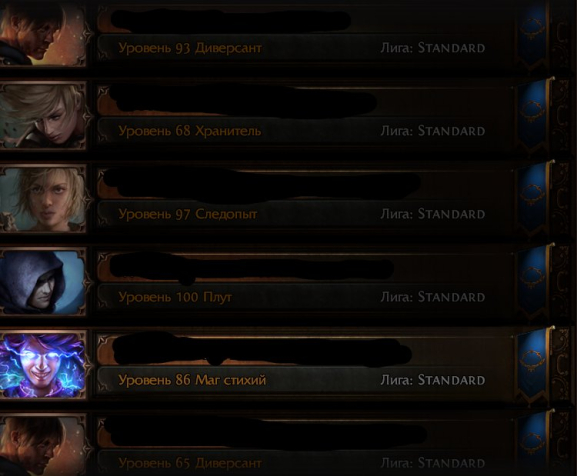Click blue league banner on level 93 row

pyautogui.click(x=532, y=35)
